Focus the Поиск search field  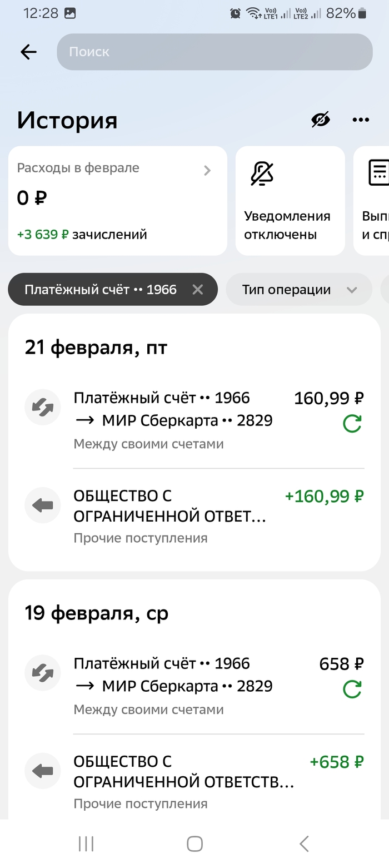[215, 52]
